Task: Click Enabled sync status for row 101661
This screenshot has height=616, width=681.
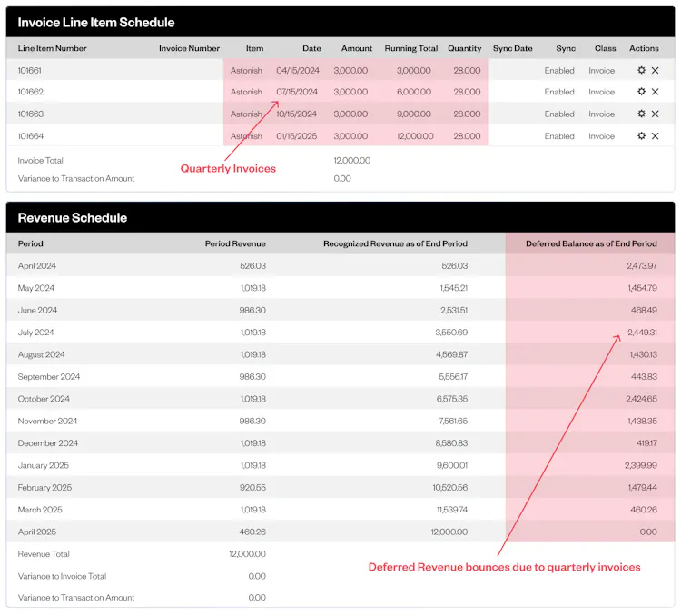Action: [x=559, y=71]
